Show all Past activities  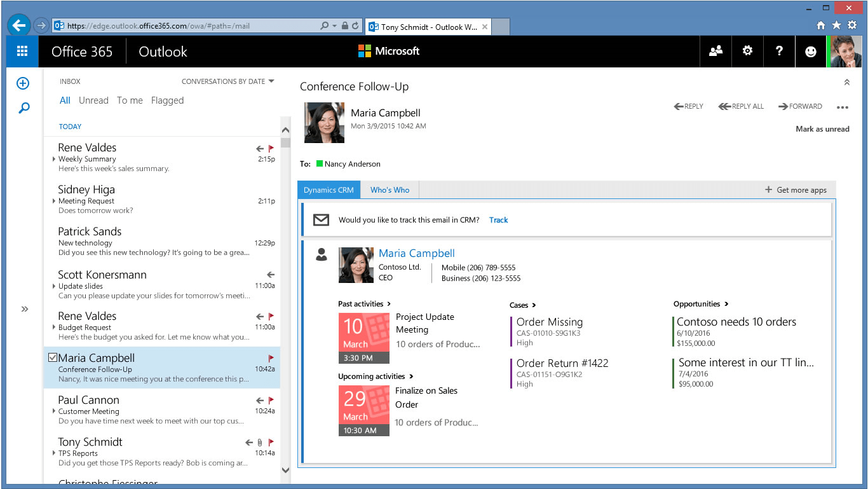pos(365,304)
